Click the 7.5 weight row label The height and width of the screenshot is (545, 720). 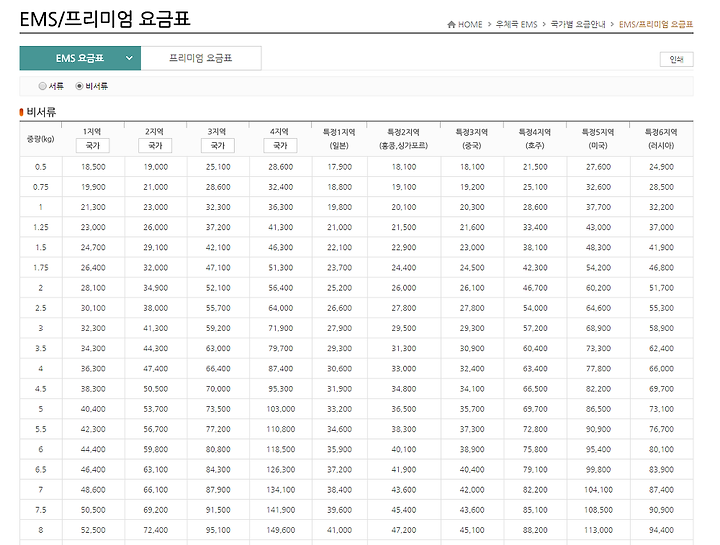coord(41,510)
